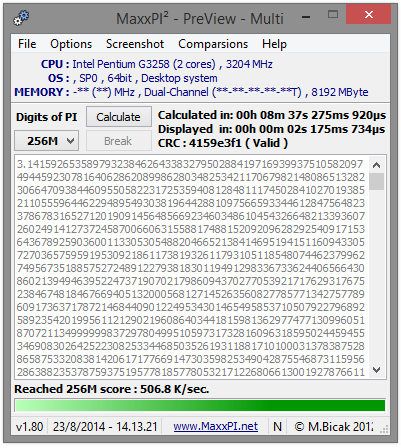Screen dimensions: 401x448
Task: Click the green progress bar
Action: click(x=200, y=405)
